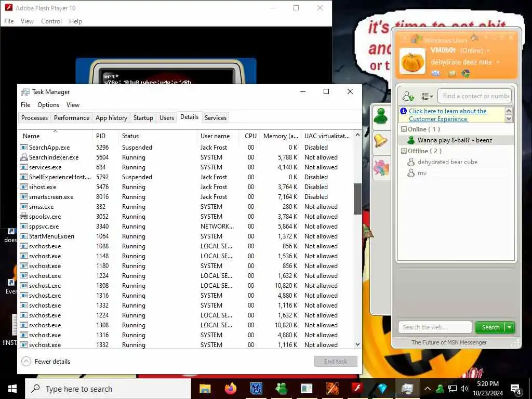Viewport: 532px width, 399px height.
Task: Click the Find a contact or number field
Action: (475, 96)
